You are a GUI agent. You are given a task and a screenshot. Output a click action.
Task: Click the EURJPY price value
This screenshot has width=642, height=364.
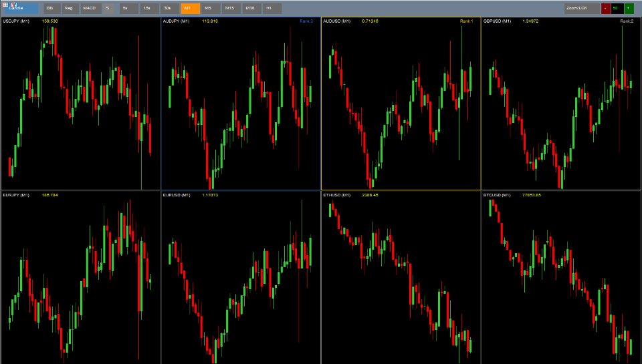49,195
